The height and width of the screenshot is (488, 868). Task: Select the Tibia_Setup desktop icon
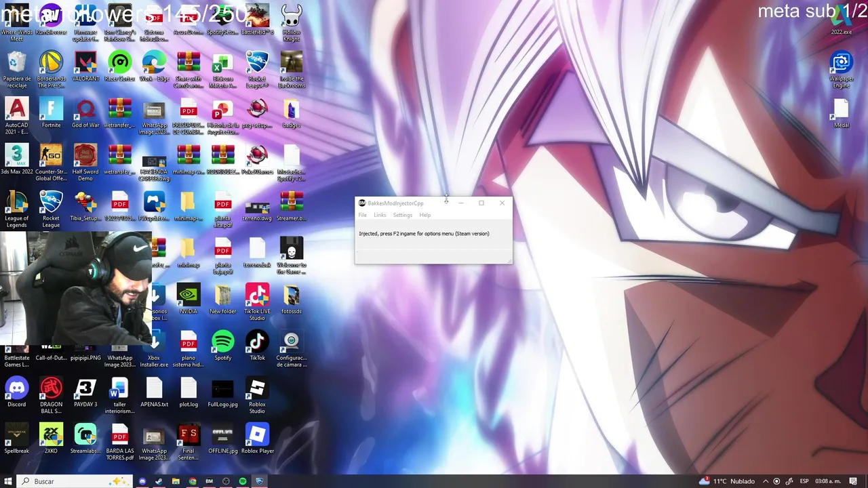[x=85, y=206]
